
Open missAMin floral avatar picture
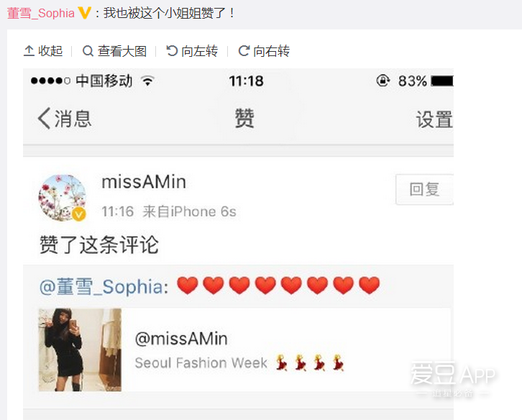pyautogui.click(x=62, y=198)
